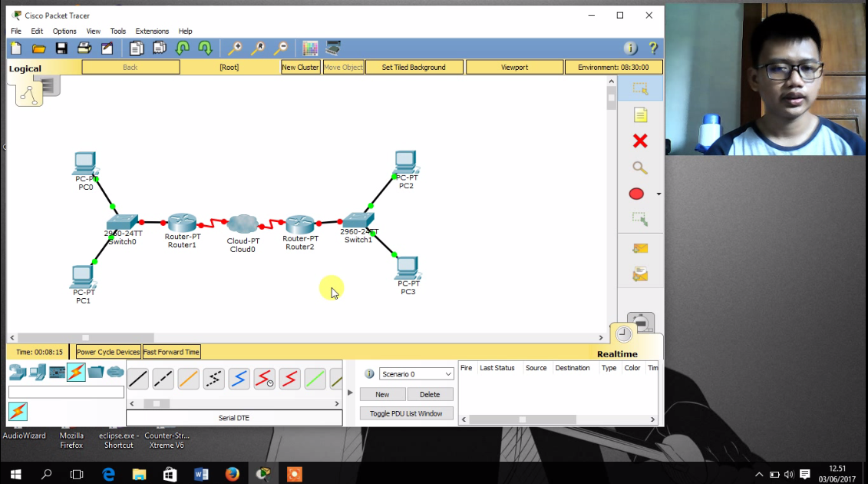Select the Place Note tool
868x484 pixels.
[x=641, y=114]
